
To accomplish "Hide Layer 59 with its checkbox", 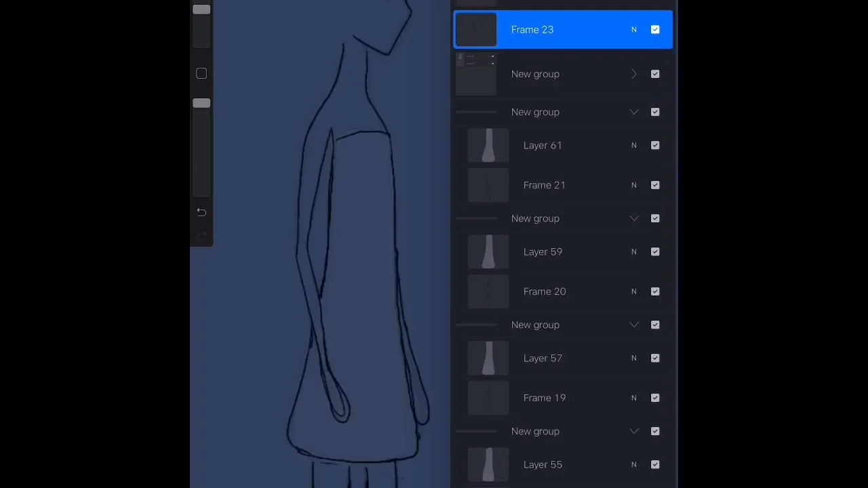I will [x=655, y=251].
